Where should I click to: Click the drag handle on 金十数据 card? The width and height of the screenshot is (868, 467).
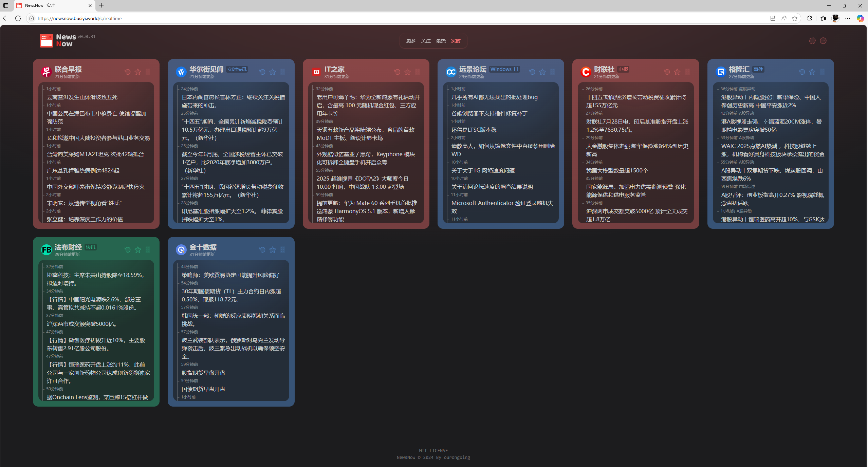pos(283,250)
